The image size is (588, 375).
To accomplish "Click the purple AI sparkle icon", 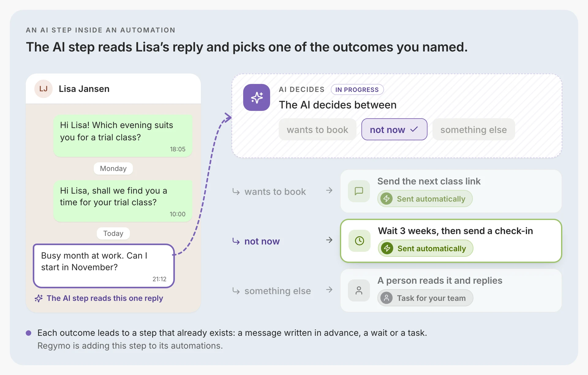I will pyautogui.click(x=256, y=97).
